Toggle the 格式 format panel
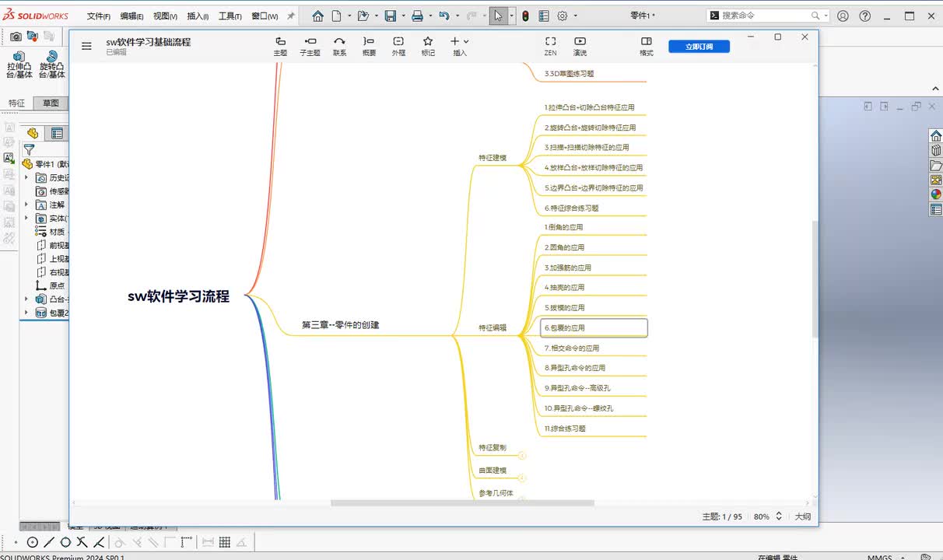943x560 pixels. pyautogui.click(x=647, y=46)
